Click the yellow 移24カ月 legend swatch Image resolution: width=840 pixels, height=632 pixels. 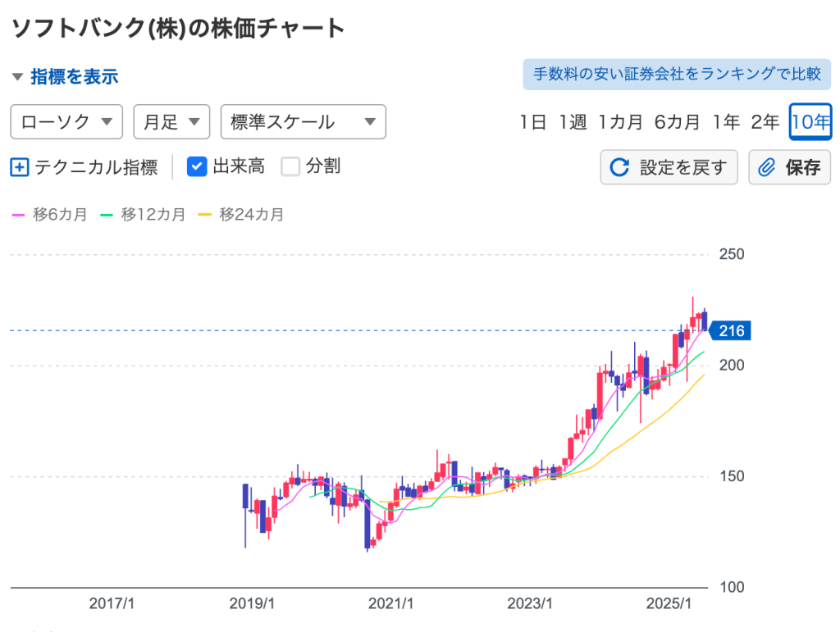[x=205, y=215]
